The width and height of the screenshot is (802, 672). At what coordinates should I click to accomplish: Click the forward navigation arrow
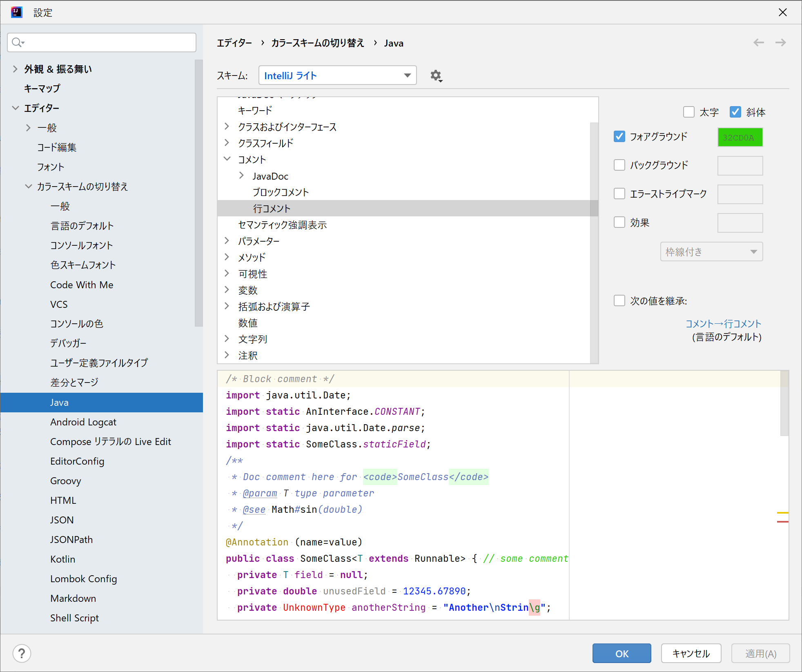coord(780,42)
